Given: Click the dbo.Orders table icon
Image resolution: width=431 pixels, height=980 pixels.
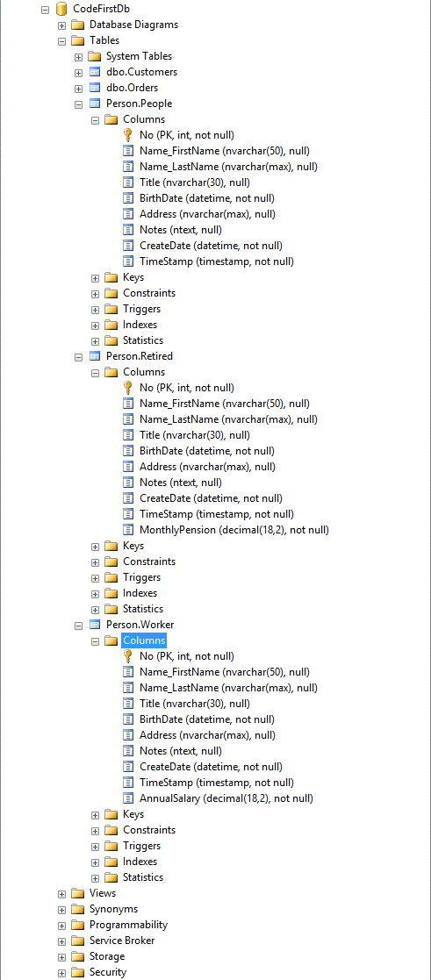Looking at the screenshot, I should pyautogui.click(x=95, y=88).
